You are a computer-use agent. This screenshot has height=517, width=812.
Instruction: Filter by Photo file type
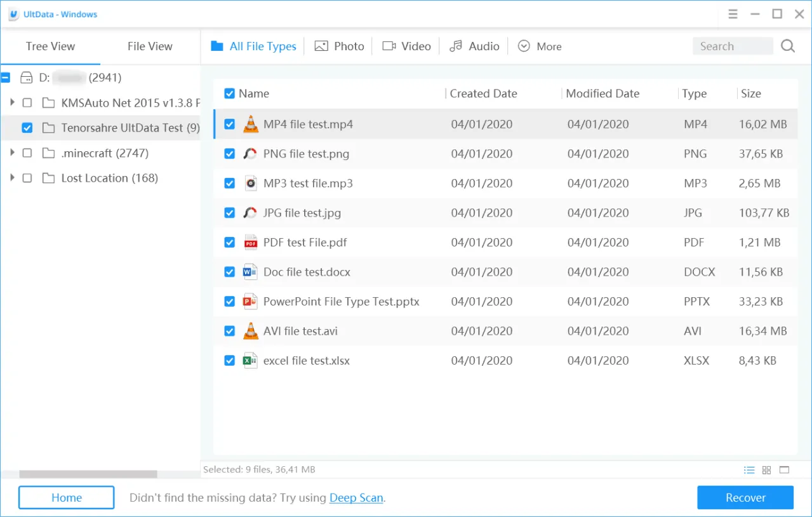pyautogui.click(x=340, y=46)
